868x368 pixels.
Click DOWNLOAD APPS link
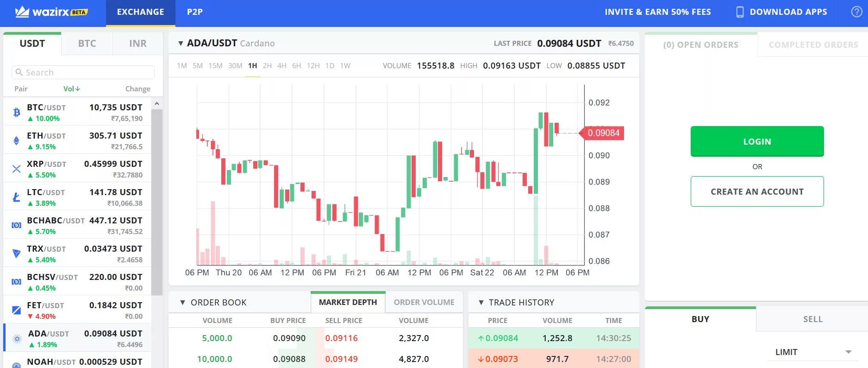coord(788,12)
